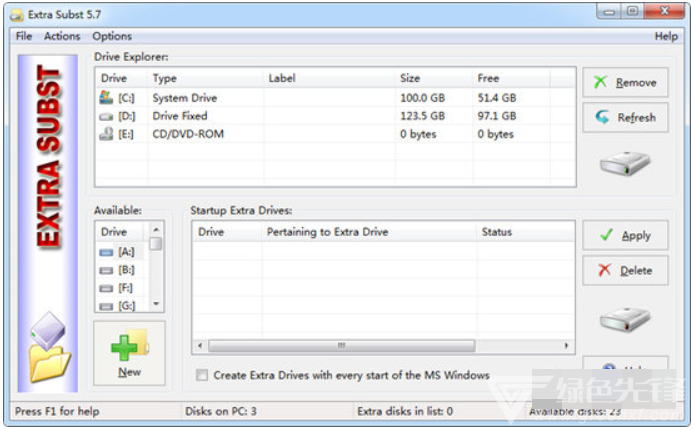Select available drive F: icon

point(106,289)
